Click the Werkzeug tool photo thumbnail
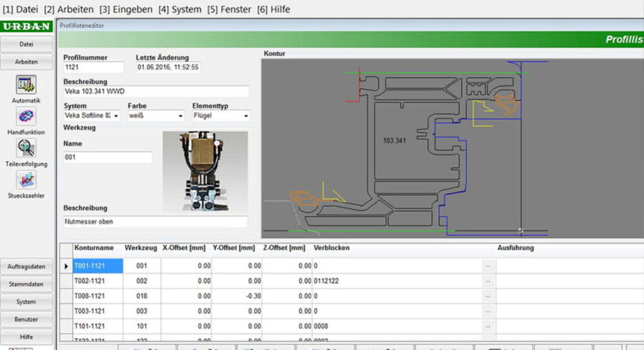 pyautogui.click(x=205, y=171)
